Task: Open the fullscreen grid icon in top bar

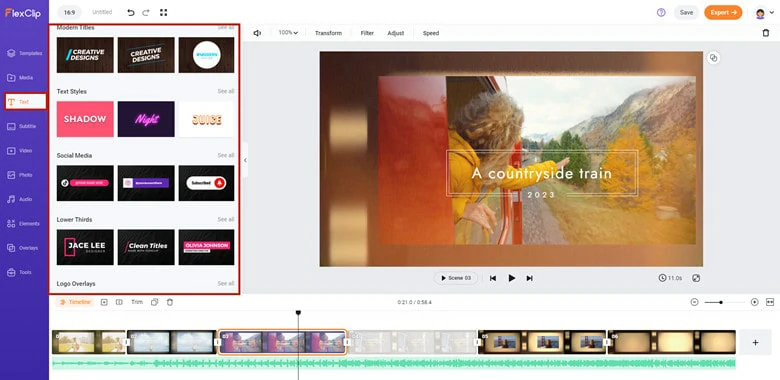Action: [x=164, y=12]
